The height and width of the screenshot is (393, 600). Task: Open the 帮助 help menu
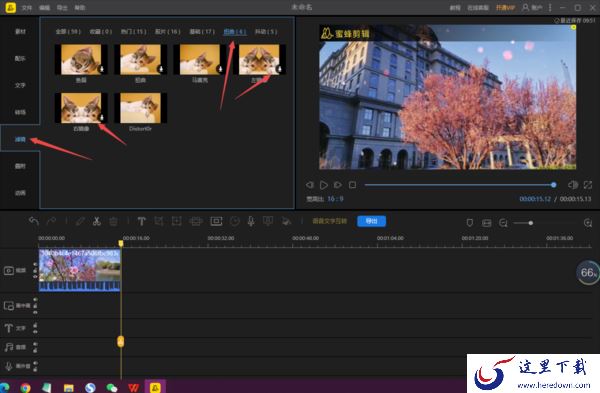pyautogui.click(x=80, y=8)
